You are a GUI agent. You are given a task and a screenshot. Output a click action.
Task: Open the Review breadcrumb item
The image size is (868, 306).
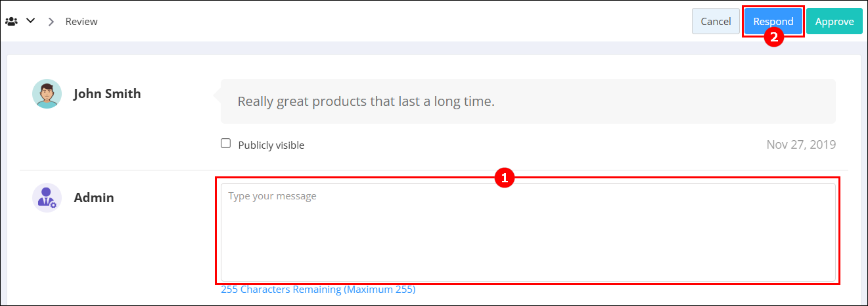coord(81,22)
